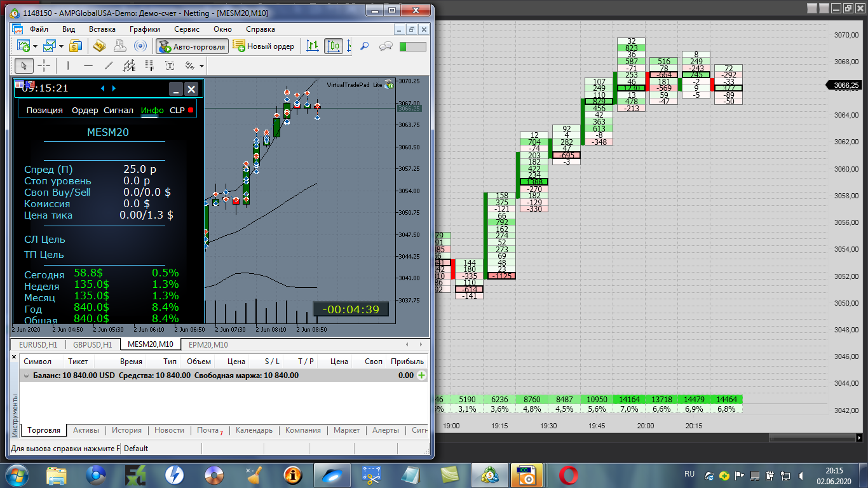The width and height of the screenshot is (868, 488).
Task: Open the Вставка menu
Action: (102, 29)
